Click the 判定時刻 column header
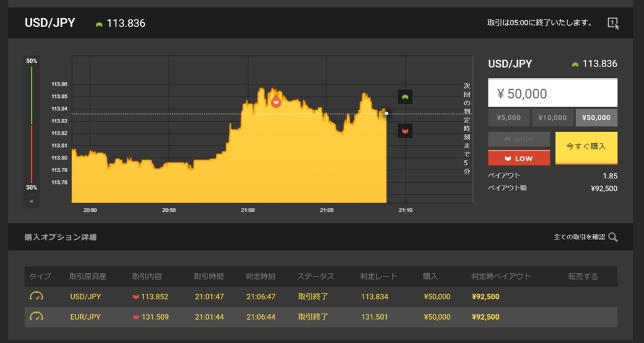 260,276
